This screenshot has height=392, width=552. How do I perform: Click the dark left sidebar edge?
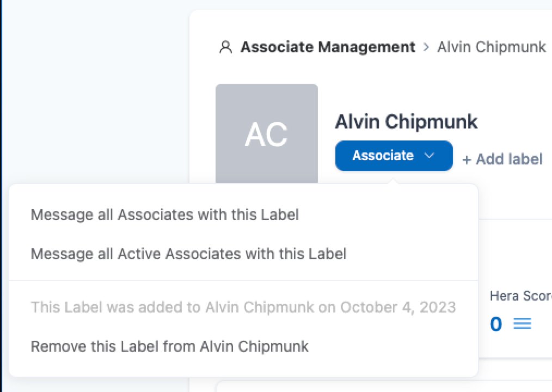1,196
